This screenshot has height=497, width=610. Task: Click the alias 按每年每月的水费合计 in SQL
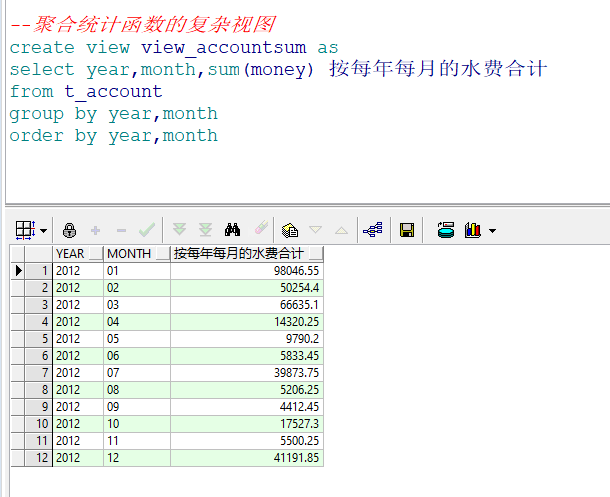point(438,69)
